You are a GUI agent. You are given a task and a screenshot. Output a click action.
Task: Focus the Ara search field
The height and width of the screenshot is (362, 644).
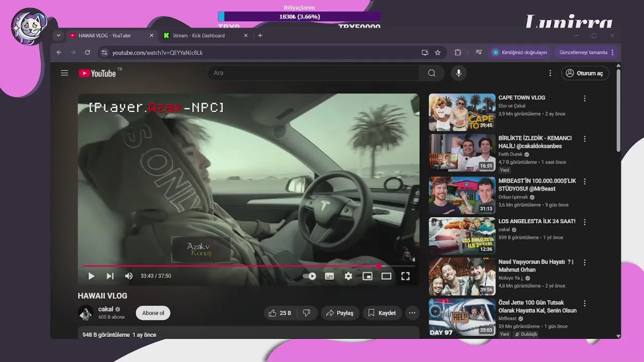coord(313,73)
